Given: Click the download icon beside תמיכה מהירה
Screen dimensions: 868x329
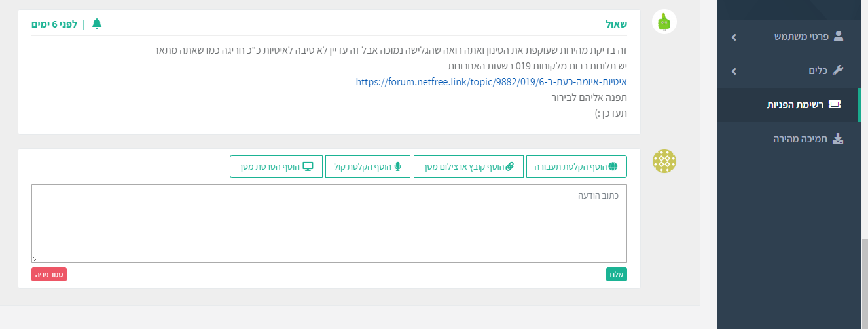Looking at the screenshot, I should click(x=838, y=139).
